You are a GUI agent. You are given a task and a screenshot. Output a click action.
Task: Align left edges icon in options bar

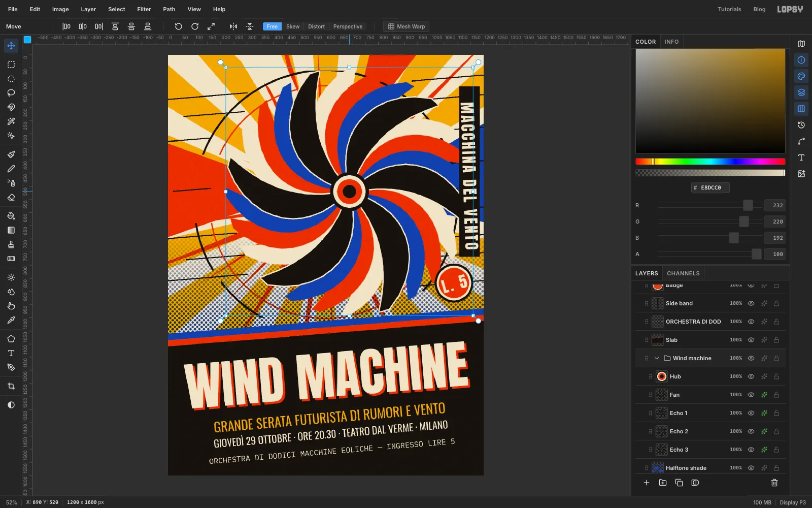pyautogui.click(x=66, y=26)
